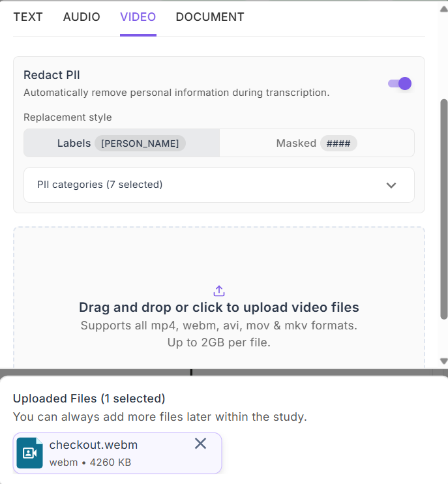Toggle the Redact PII switch off
This screenshot has height=484, width=448.
(x=400, y=83)
